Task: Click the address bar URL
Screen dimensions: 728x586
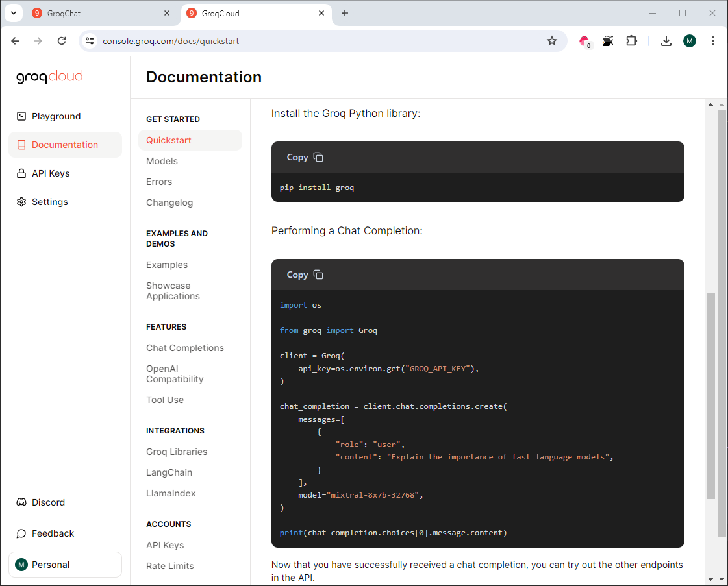Action: click(x=171, y=41)
